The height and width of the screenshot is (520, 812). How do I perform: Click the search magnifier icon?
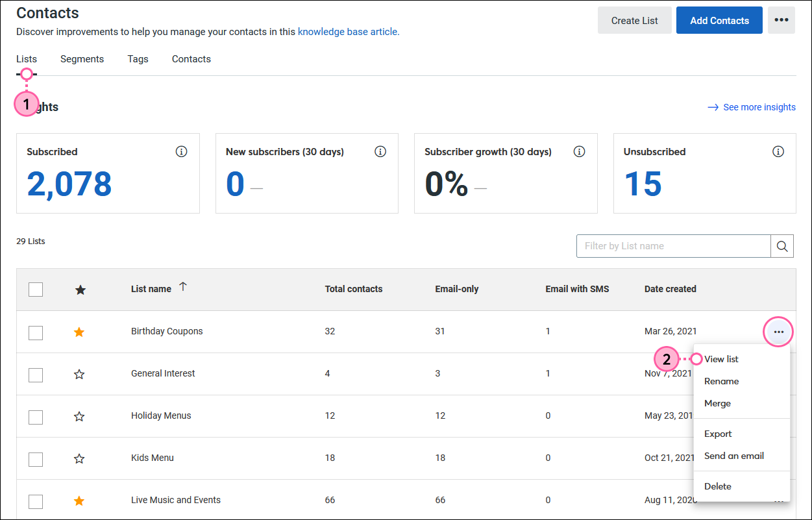coord(782,246)
